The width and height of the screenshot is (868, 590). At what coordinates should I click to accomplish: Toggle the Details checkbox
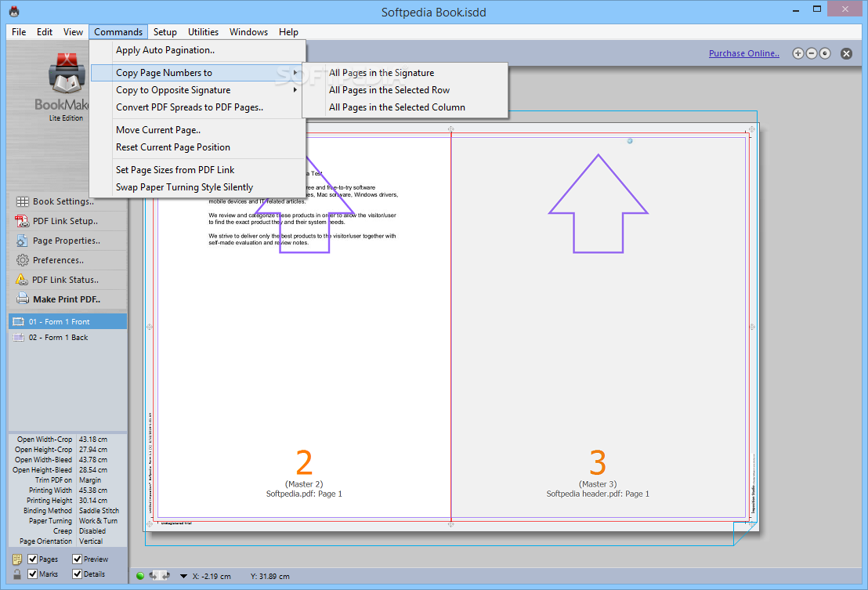pyautogui.click(x=77, y=574)
